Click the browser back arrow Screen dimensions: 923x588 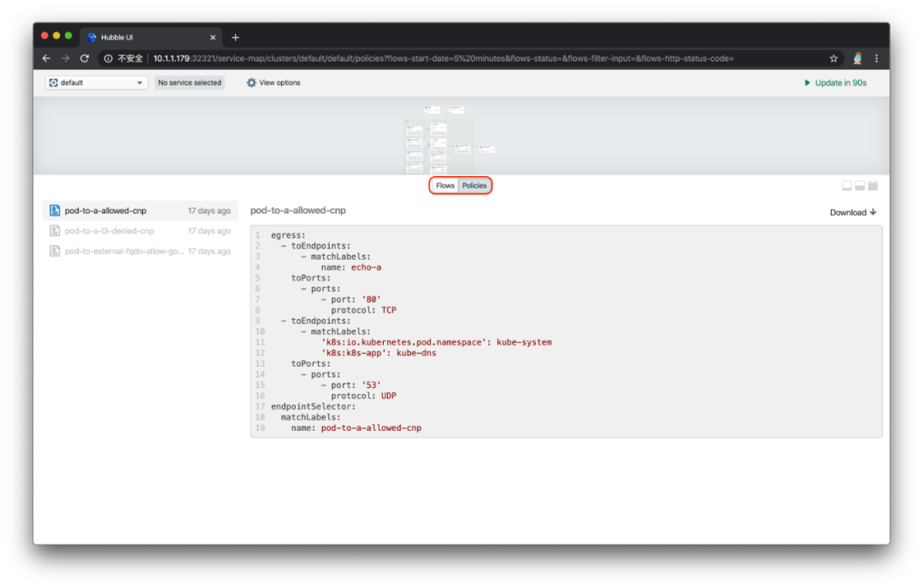click(x=46, y=58)
